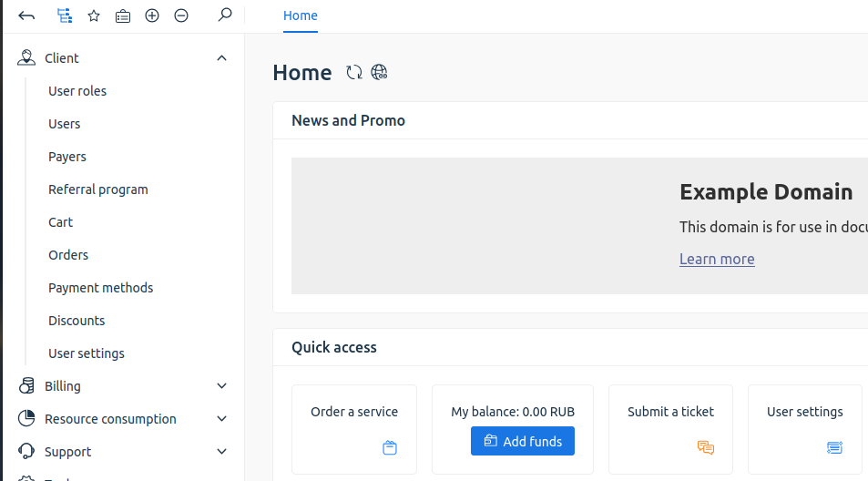
Task: Open the Order a service card
Action: coord(354,428)
